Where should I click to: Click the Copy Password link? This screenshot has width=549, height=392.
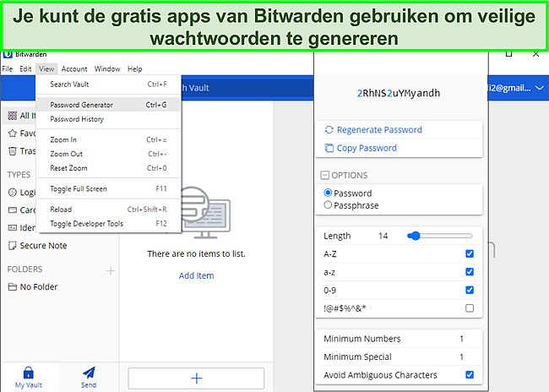(x=367, y=148)
